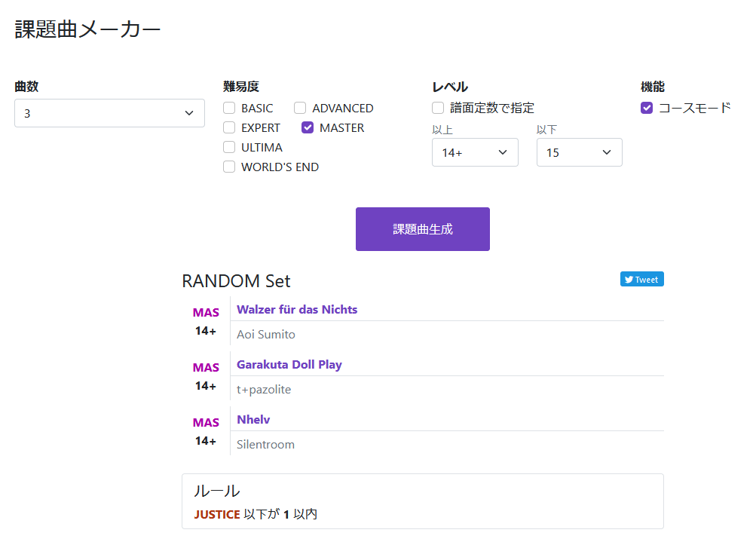The image size is (756, 545).
Task: Open the Nhelv song link
Action: 253,419
